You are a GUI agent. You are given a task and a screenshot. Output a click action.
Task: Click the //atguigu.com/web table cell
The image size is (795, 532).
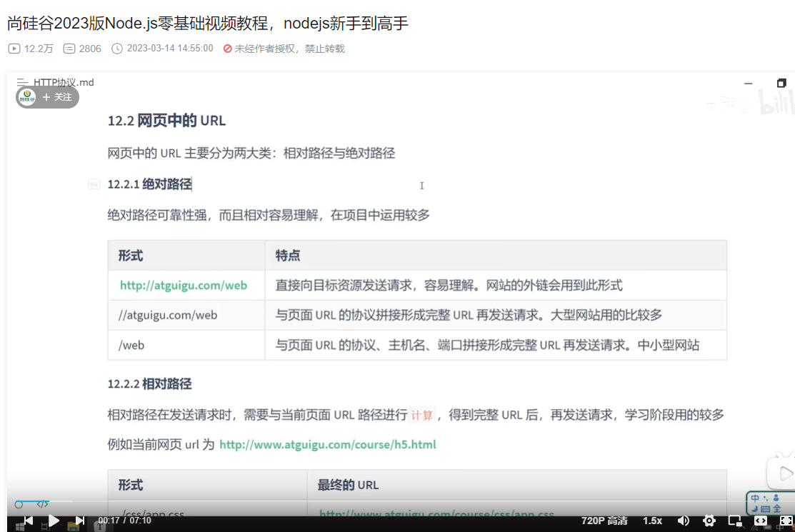(x=186, y=315)
